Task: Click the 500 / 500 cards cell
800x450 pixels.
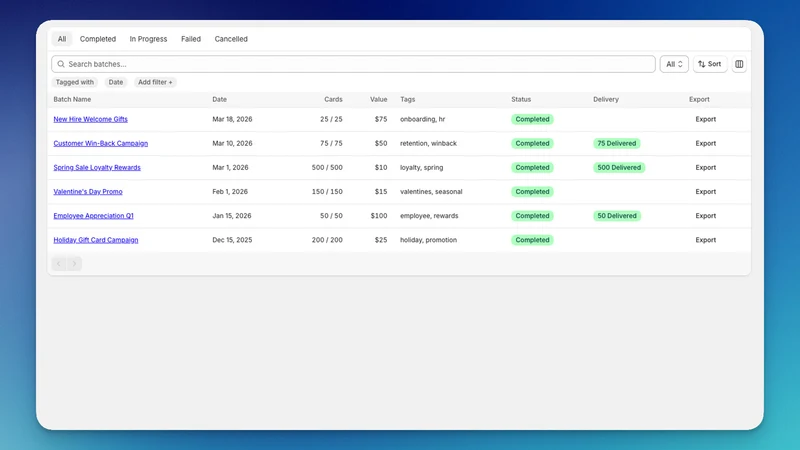Action: coord(327,167)
